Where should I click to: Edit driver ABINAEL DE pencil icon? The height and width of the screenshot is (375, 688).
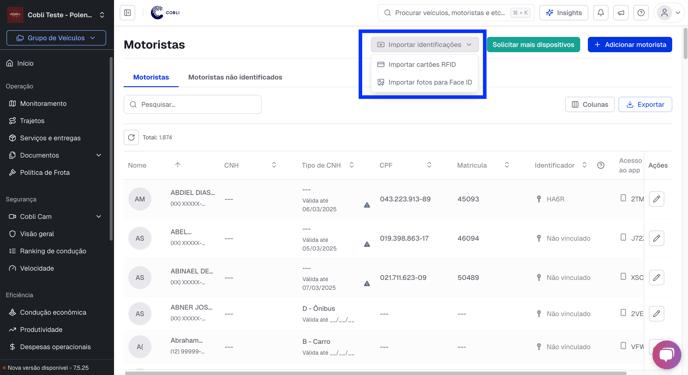(656, 277)
